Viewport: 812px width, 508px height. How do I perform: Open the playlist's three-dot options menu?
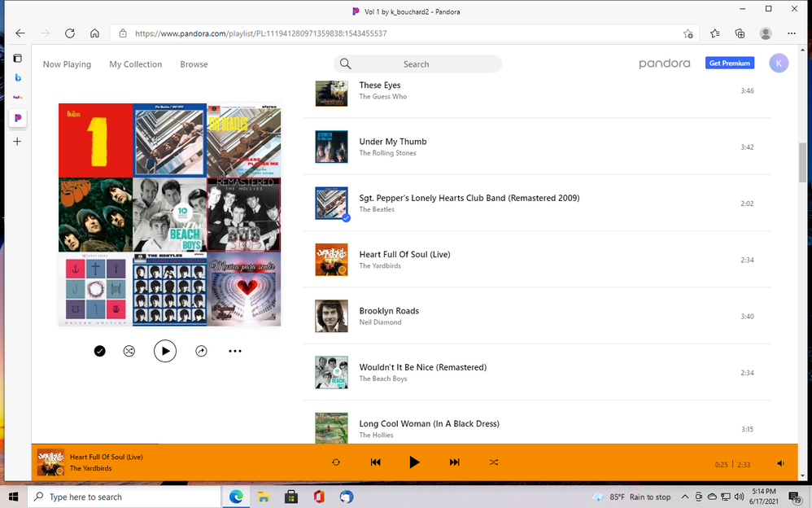click(235, 351)
